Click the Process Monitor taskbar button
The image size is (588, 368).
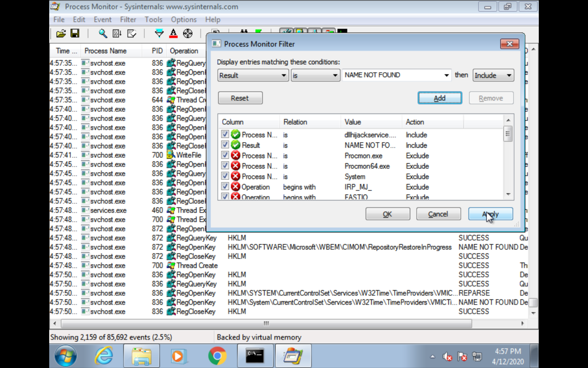293,356
